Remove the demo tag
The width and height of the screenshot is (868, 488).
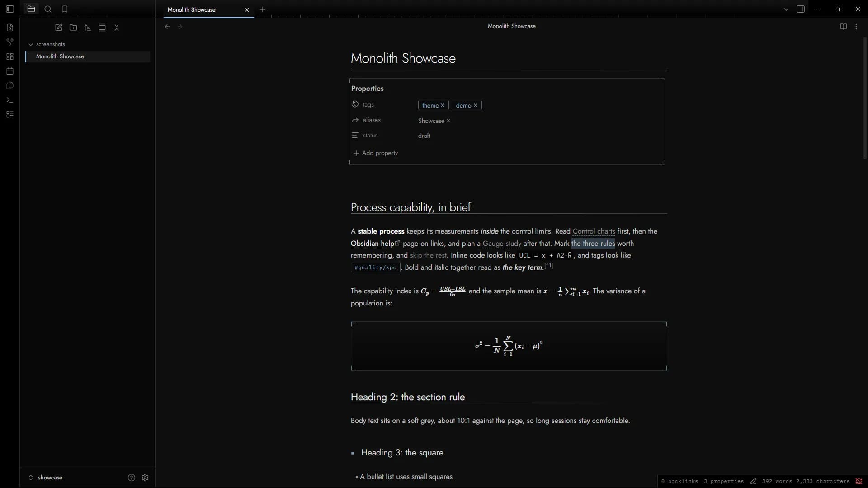476,105
